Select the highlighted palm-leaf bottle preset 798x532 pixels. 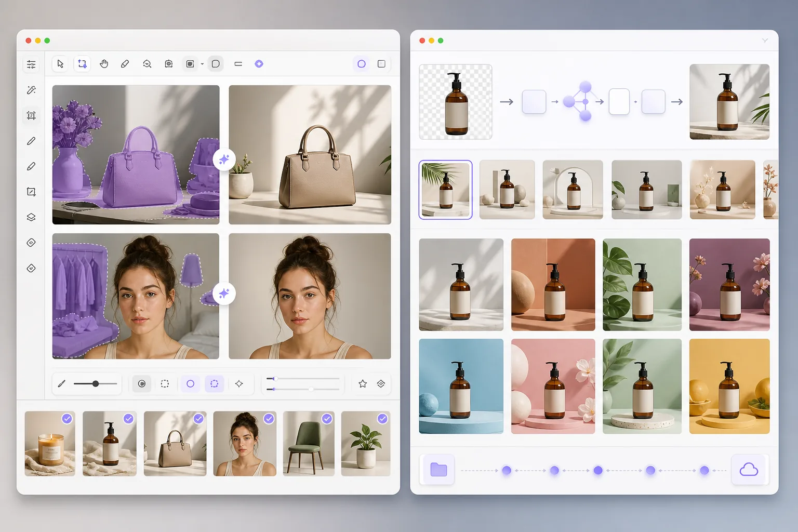point(445,190)
